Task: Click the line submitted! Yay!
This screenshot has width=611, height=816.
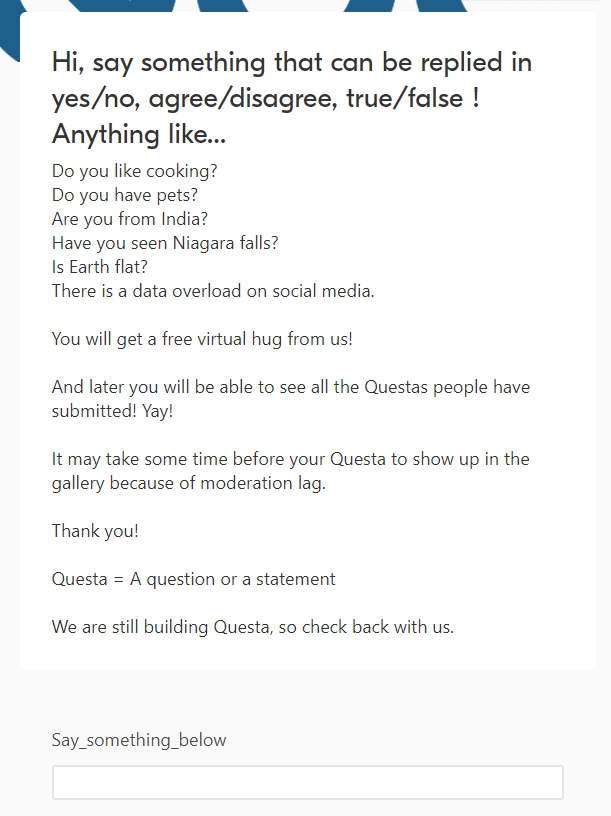Action: pos(112,411)
